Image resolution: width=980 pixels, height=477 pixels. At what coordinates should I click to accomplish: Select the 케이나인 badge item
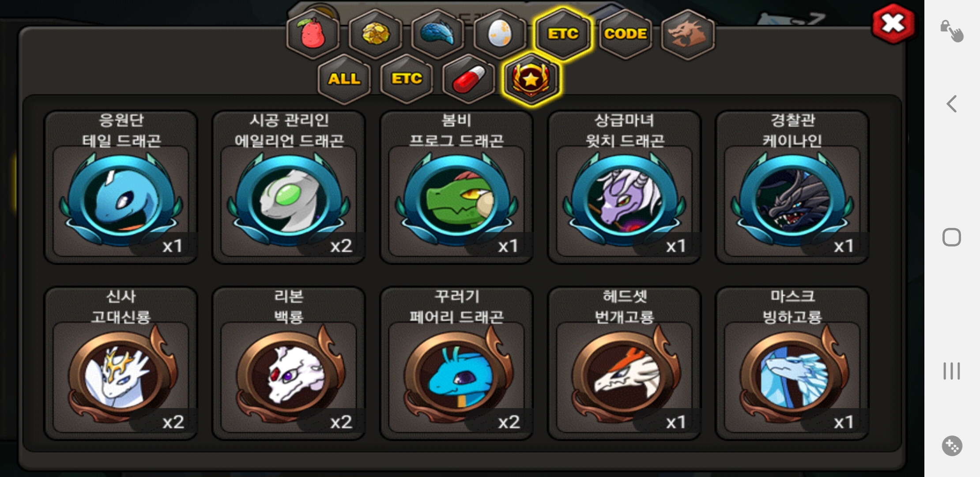tap(792, 187)
